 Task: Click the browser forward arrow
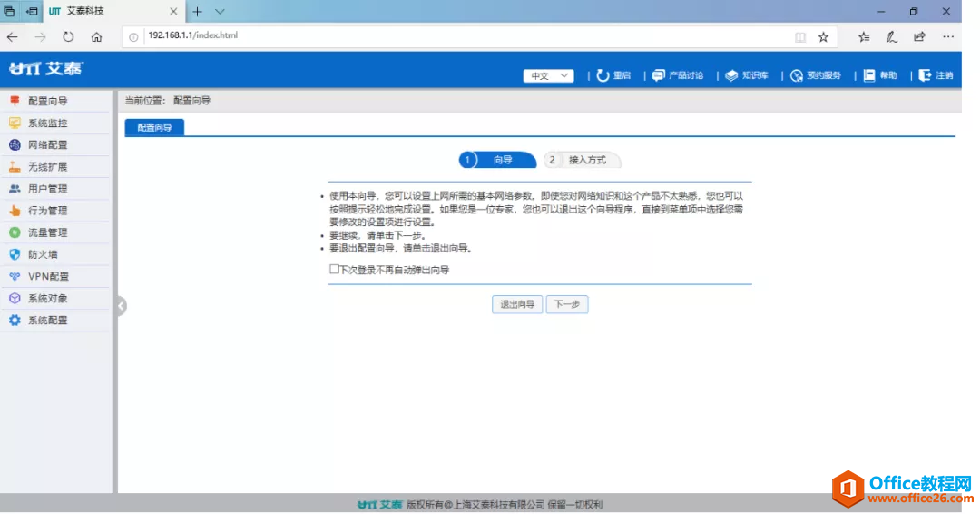pyautogui.click(x=40, y=37)
